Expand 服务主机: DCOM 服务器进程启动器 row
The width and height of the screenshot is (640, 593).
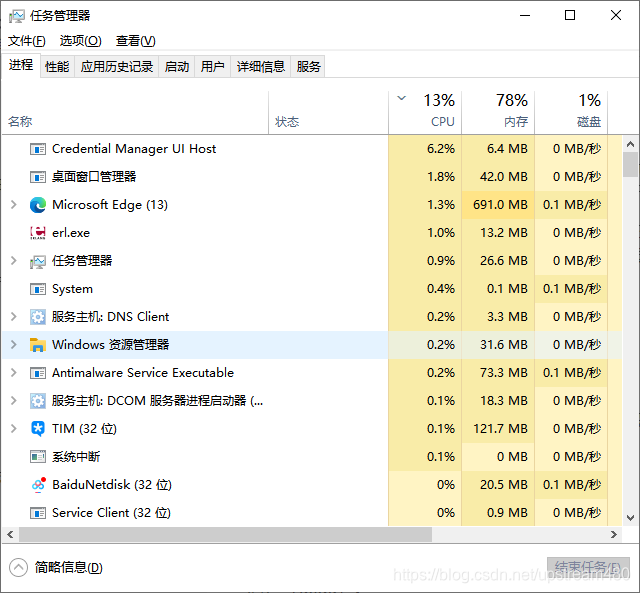coord(13,400)
